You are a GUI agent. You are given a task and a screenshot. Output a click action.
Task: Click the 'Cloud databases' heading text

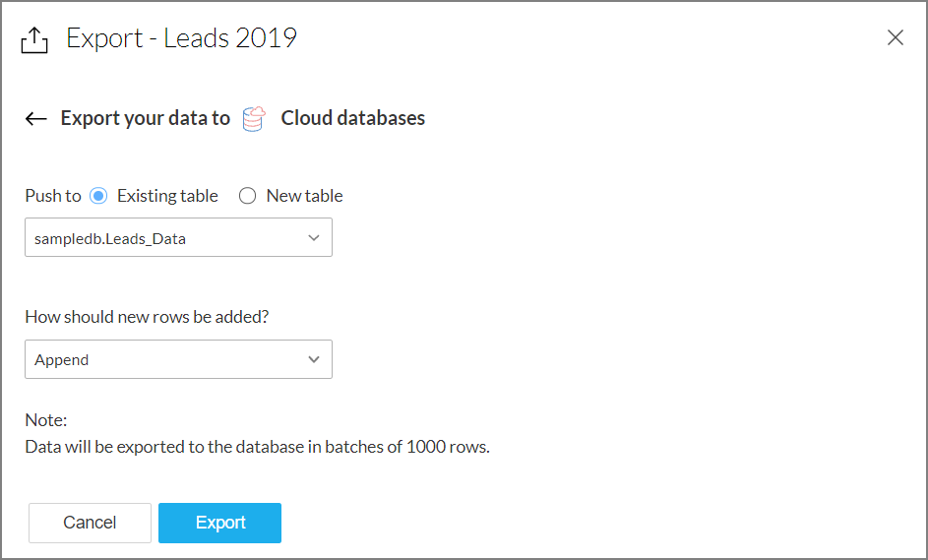pyautogui.click(x=353, y=119)
